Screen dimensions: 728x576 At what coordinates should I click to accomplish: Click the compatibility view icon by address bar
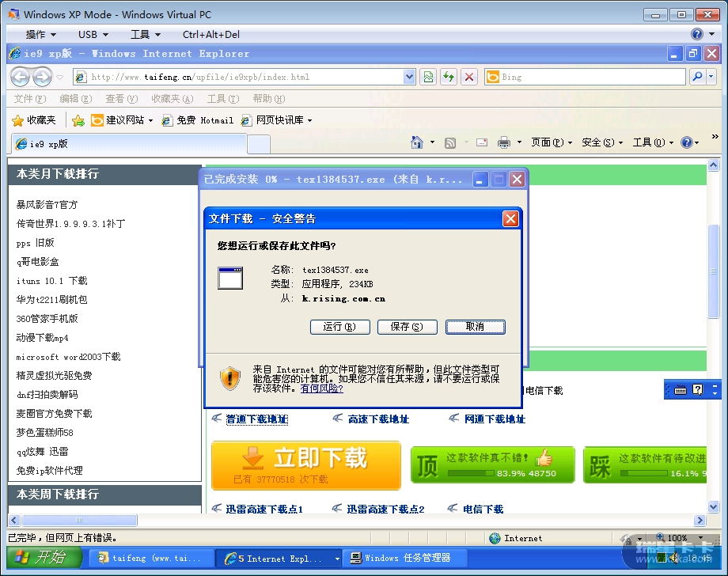pos(428,77)
